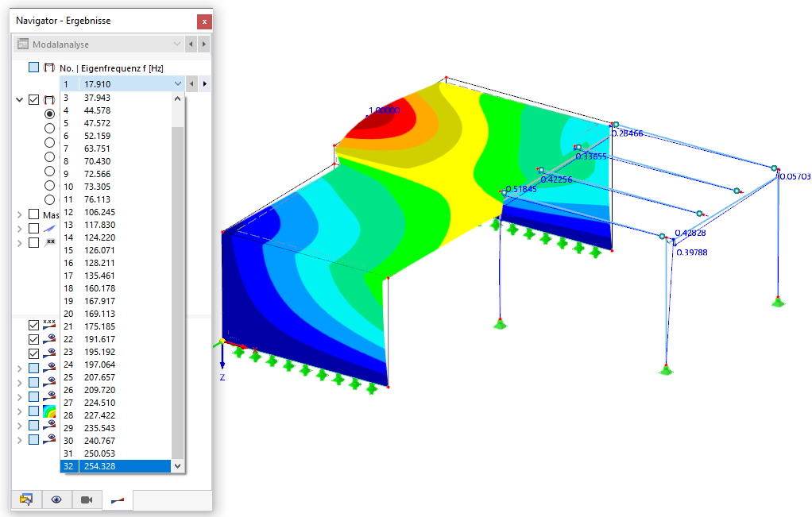Click the xx values icon in upper tree

pos(49,242)
